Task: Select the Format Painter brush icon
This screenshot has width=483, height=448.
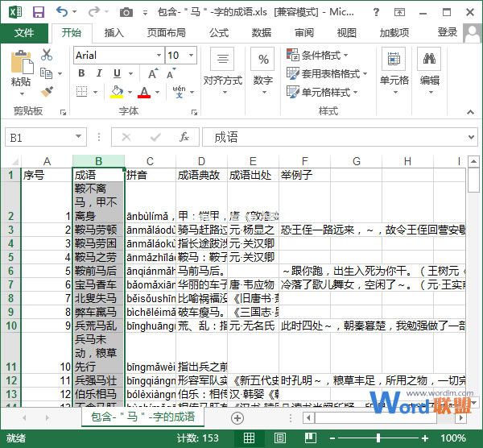Action: click(x=47, y=91)
